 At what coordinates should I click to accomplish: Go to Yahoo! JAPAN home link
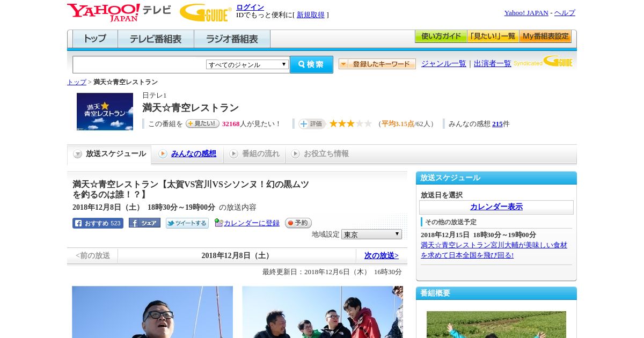(526, 13)
